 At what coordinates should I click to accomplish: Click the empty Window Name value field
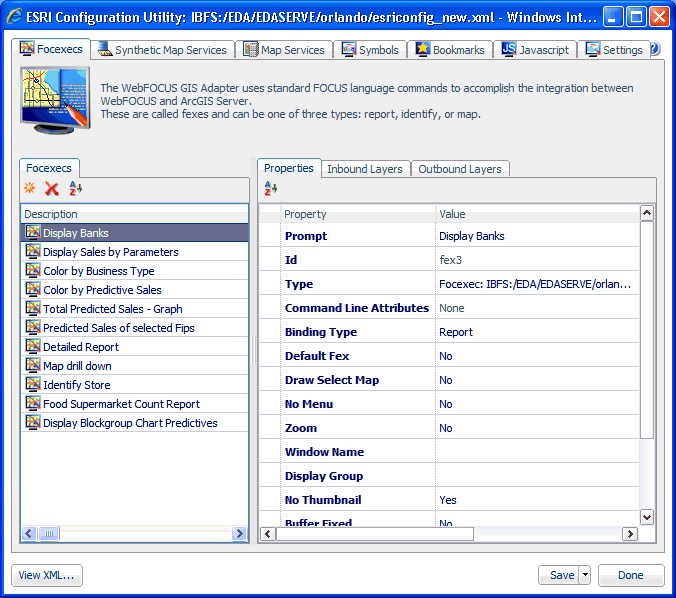tap(537, 452)
